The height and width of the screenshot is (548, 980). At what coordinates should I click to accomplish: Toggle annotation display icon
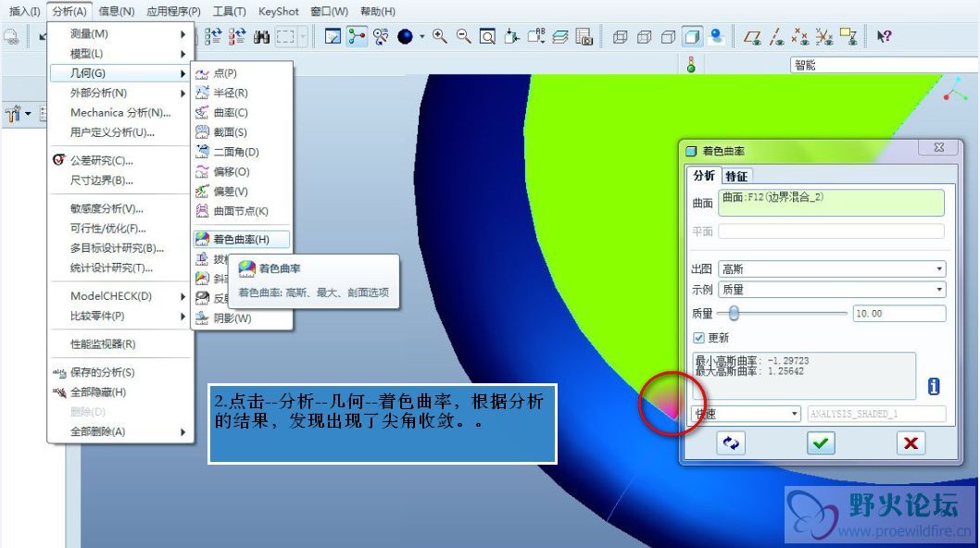(848, 37)
